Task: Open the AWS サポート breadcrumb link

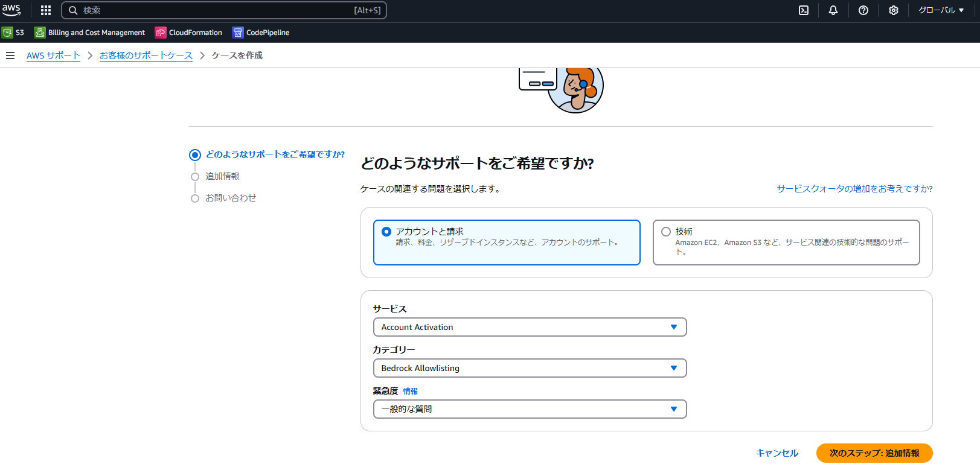Action: coord(53,56)
